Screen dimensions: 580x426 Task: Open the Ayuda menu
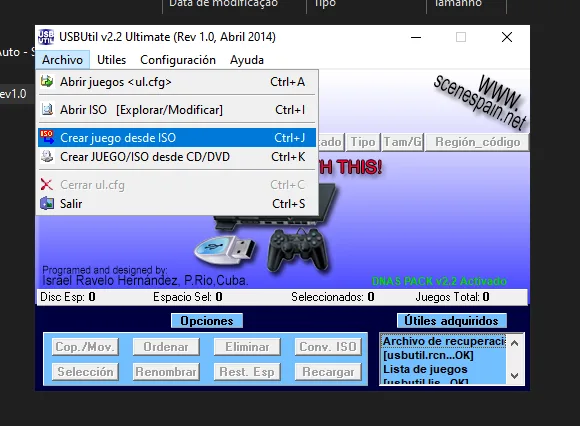point(247,60)
